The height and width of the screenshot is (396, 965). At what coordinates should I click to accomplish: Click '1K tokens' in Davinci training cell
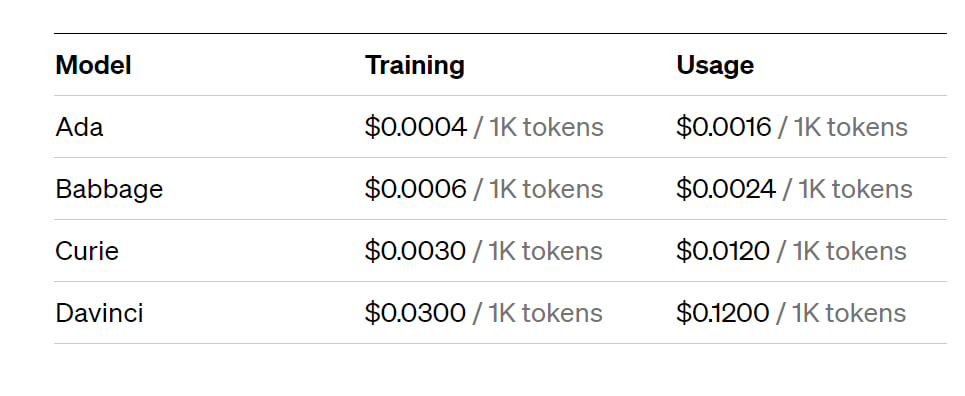tap(545, 313)
